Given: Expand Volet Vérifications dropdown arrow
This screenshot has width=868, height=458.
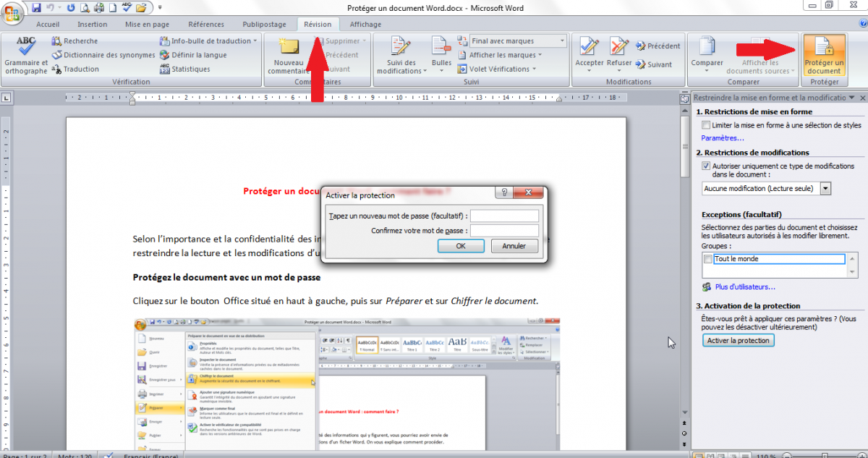Looking at the screenshot, I should tap(535, 69).
